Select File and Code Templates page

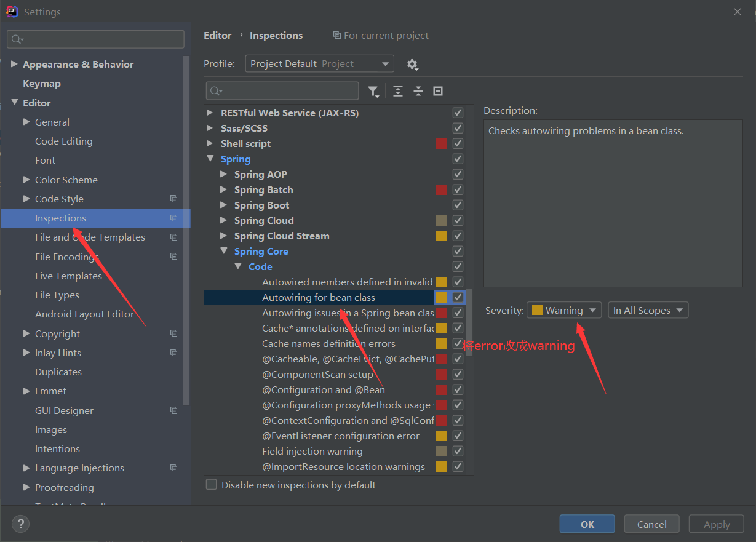90,237
